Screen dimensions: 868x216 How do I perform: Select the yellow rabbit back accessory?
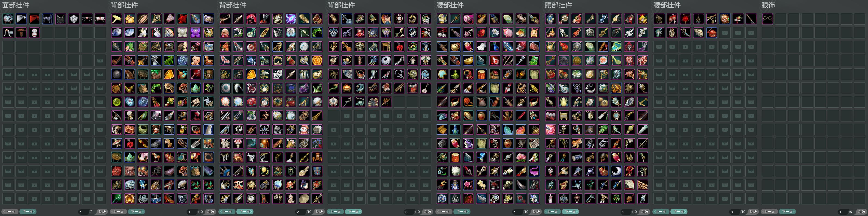tap(130, 19)
